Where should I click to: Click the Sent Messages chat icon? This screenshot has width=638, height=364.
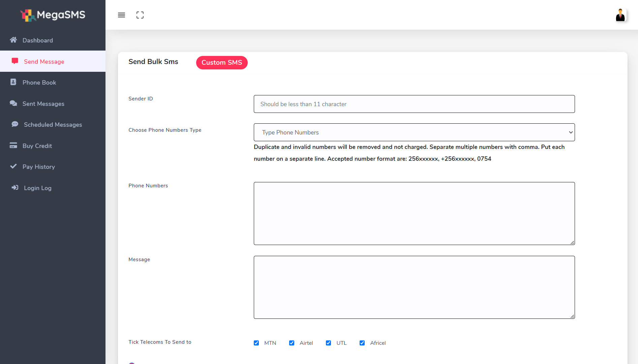13,103
